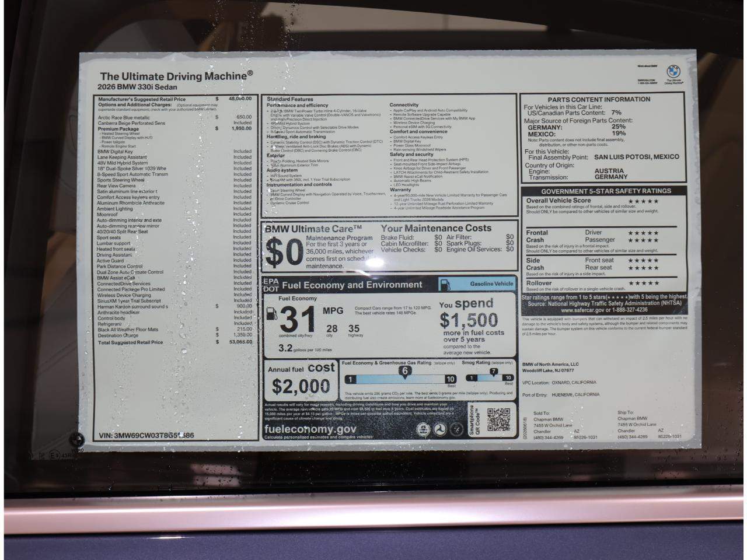Click the fueleconomy.gov web address
The width and height of the screenshot is (747, 560).
tap(310, 429)
